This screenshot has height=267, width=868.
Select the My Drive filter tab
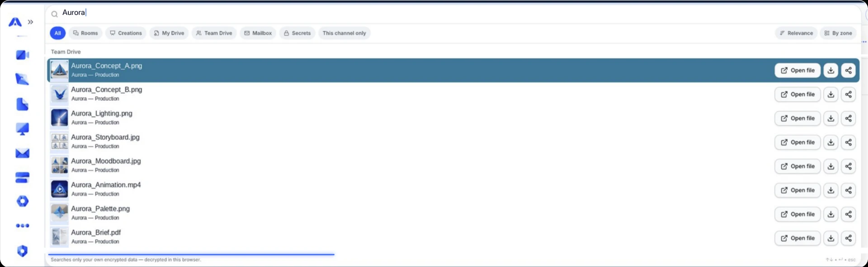coord(169,33)
